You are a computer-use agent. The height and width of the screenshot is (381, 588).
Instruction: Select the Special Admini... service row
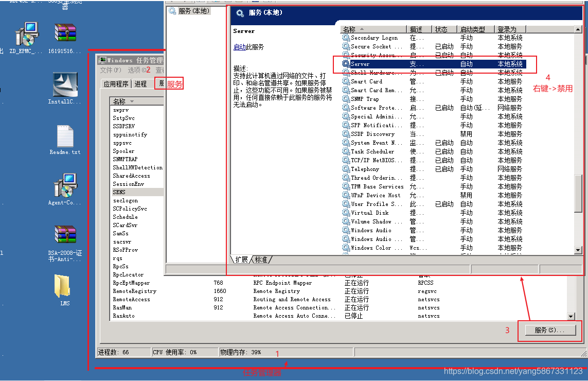(x=434, y=116)
